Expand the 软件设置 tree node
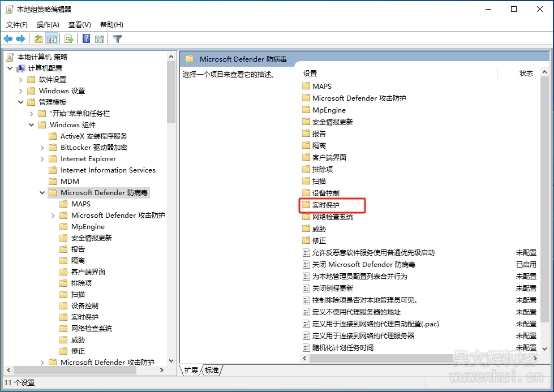 21,80
